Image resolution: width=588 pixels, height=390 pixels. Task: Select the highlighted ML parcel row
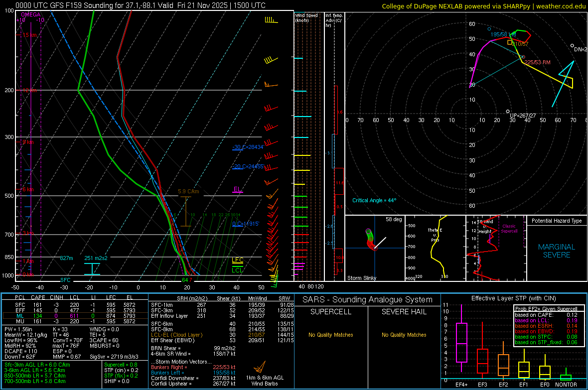(75, 316)
